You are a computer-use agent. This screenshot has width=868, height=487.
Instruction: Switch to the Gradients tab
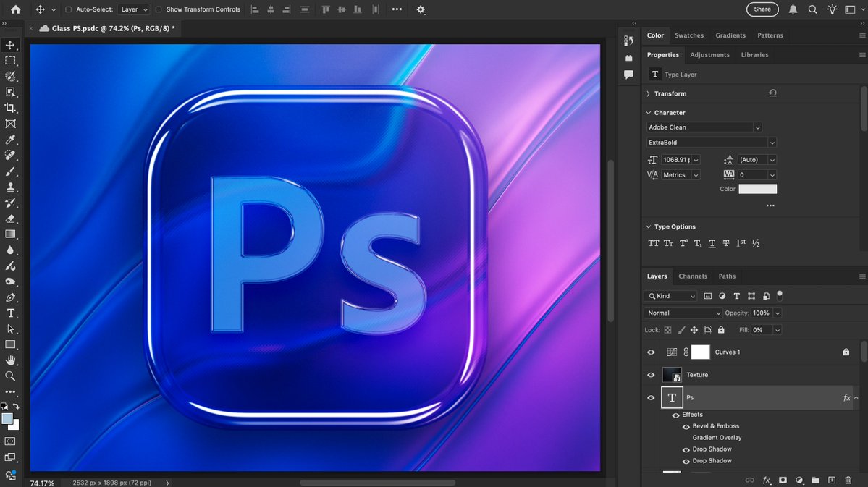click(730, 35)
